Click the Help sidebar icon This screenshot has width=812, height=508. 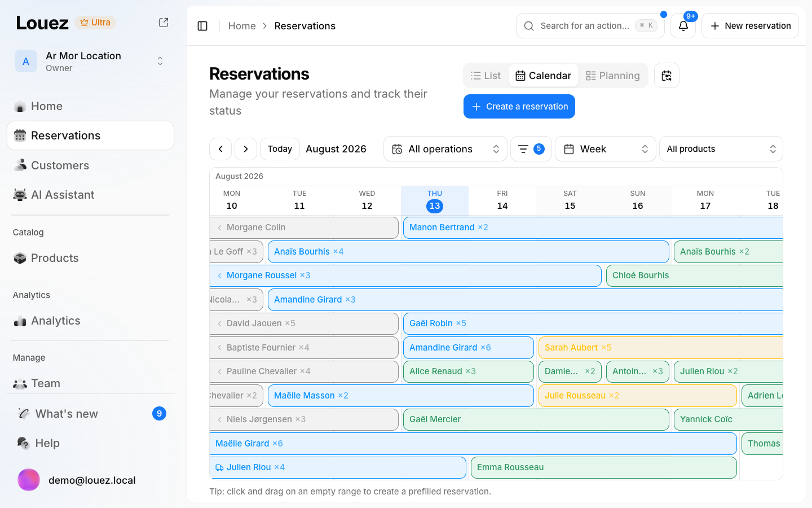pos(24,443)
